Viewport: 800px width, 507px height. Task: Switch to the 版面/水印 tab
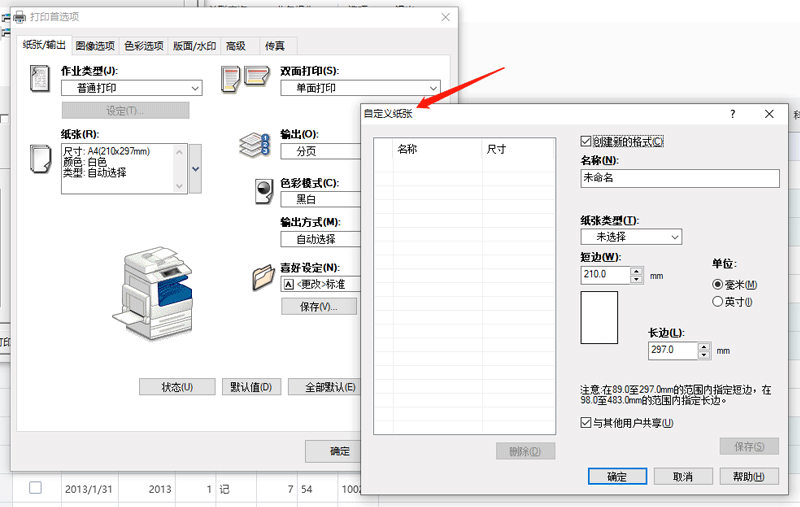click(194, 46)
